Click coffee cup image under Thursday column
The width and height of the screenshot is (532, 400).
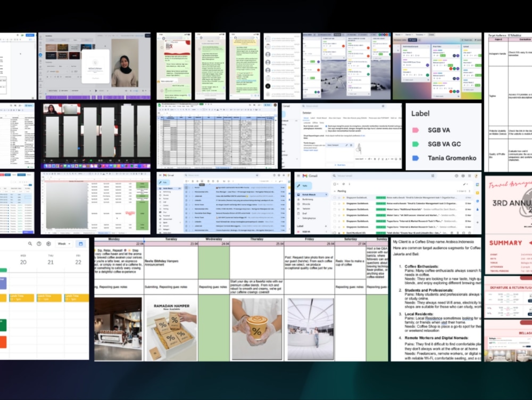tap(257, 329)
